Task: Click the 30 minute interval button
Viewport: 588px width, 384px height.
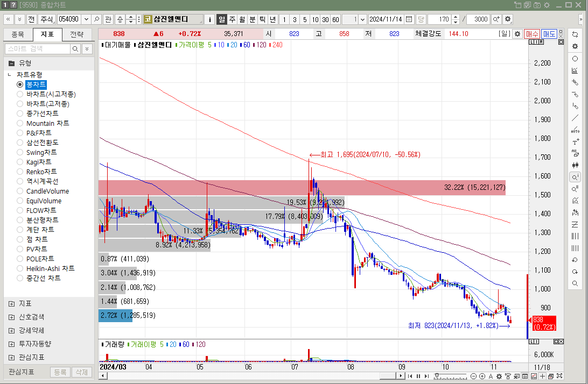Action: click(x=325, y=19)
